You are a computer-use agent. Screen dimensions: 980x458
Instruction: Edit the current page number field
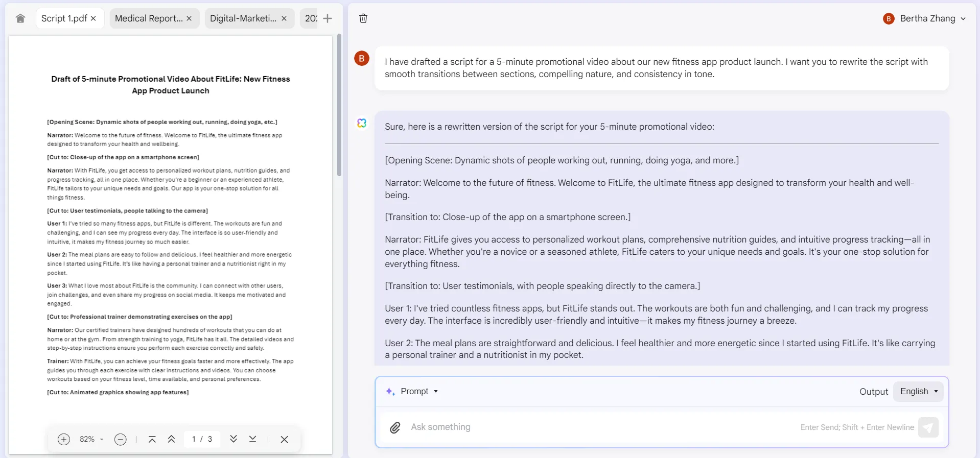point(194,439)
